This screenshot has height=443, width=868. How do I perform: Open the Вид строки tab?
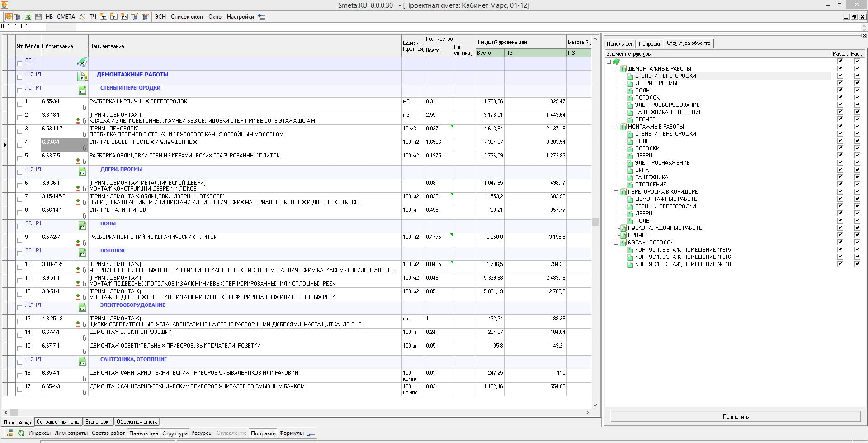98,422
